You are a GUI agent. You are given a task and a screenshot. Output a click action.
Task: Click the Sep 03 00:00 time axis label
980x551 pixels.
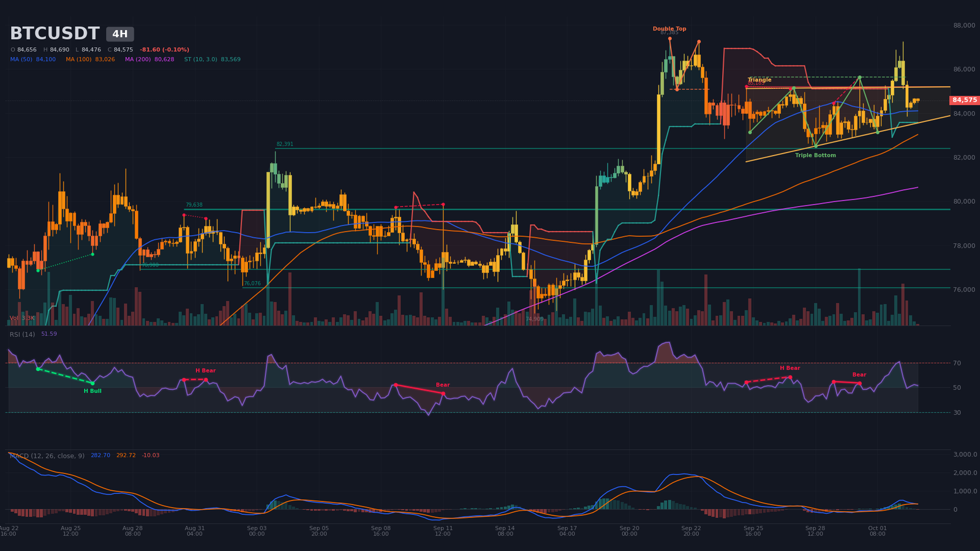click(x=257, y=531)
